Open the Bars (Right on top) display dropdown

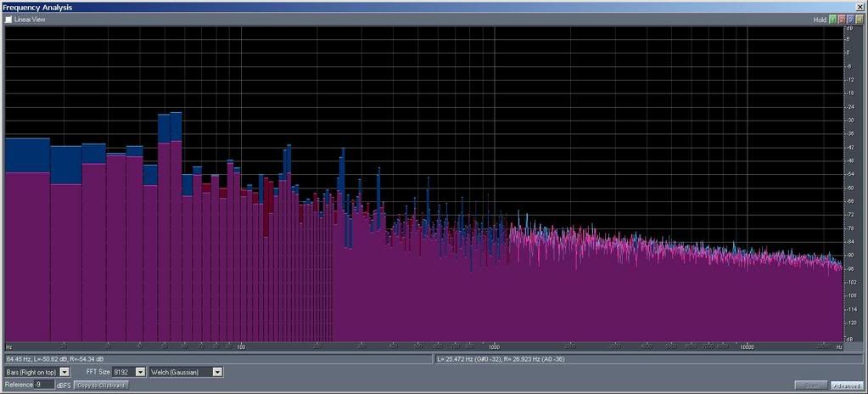pos(37,372)
